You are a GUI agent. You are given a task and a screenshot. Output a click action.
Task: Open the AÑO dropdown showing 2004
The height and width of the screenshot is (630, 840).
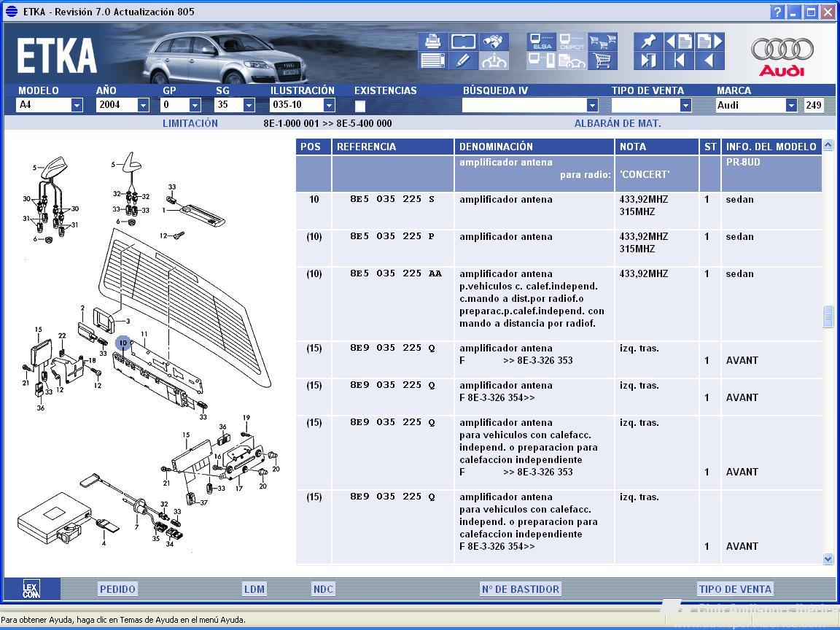(x=143, y=105)
